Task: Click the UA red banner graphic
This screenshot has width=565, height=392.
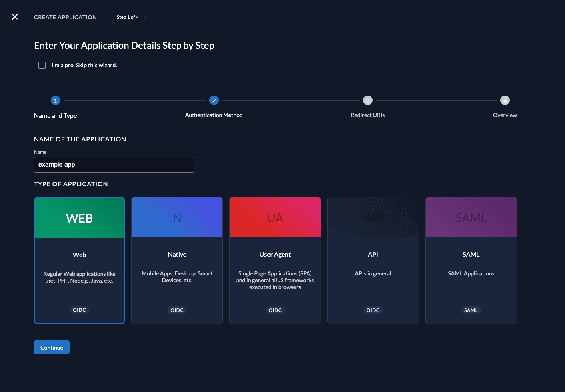Action: click(275, 217)
